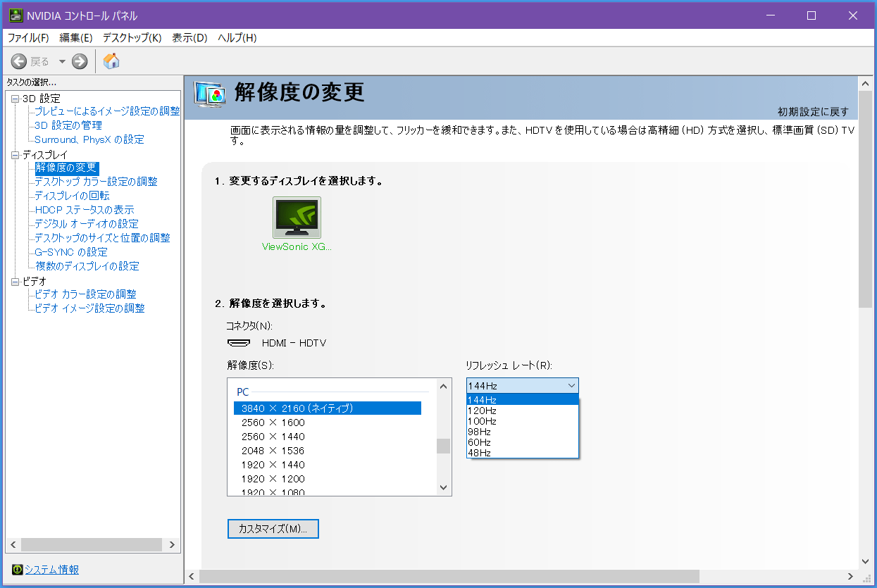The image size is (877, 588).
Task: Open デスクトップのサイズと位置の調整
Action: tap(103, 238)
